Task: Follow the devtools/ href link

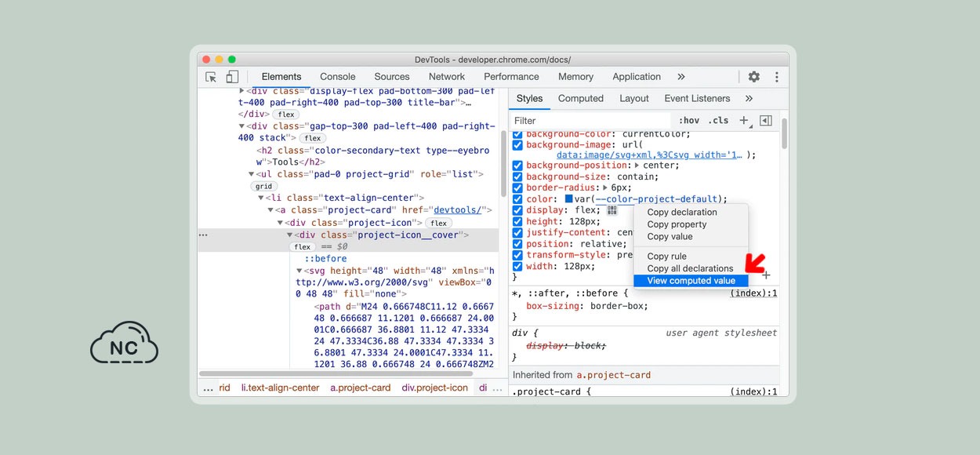Action: [x=456, y=210]
